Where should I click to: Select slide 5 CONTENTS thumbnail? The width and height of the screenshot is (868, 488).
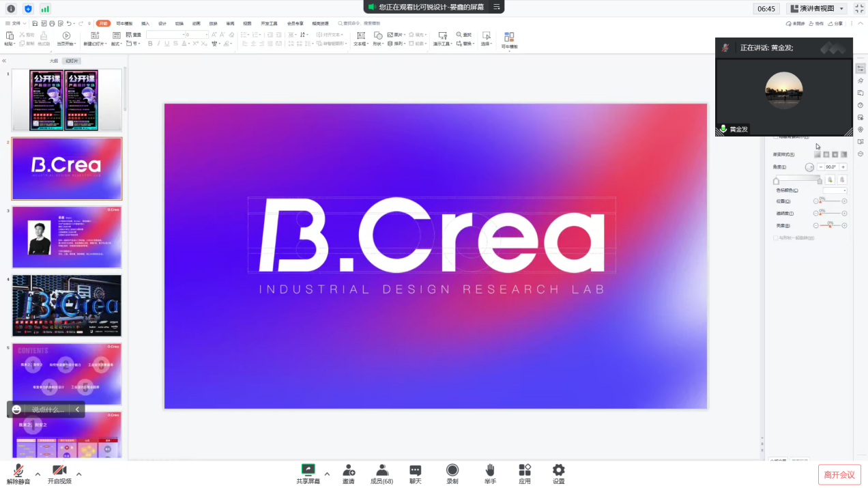[x=67, y=374]
